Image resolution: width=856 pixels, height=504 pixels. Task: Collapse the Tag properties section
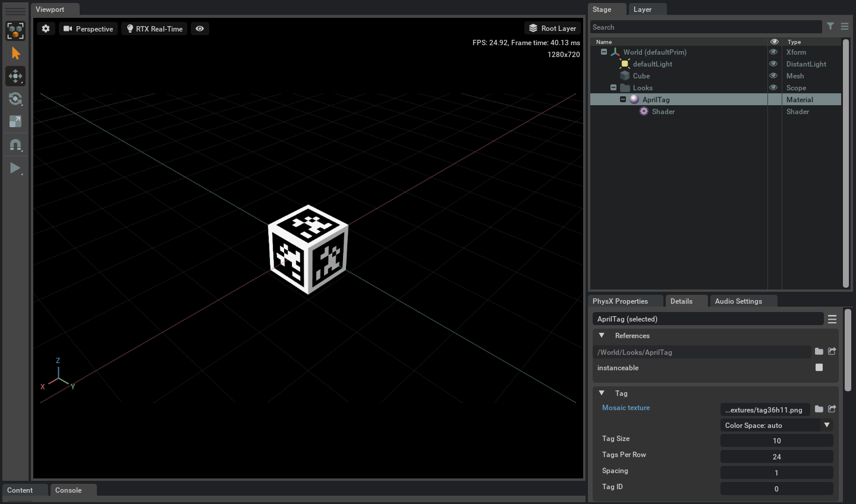point(602,393)
